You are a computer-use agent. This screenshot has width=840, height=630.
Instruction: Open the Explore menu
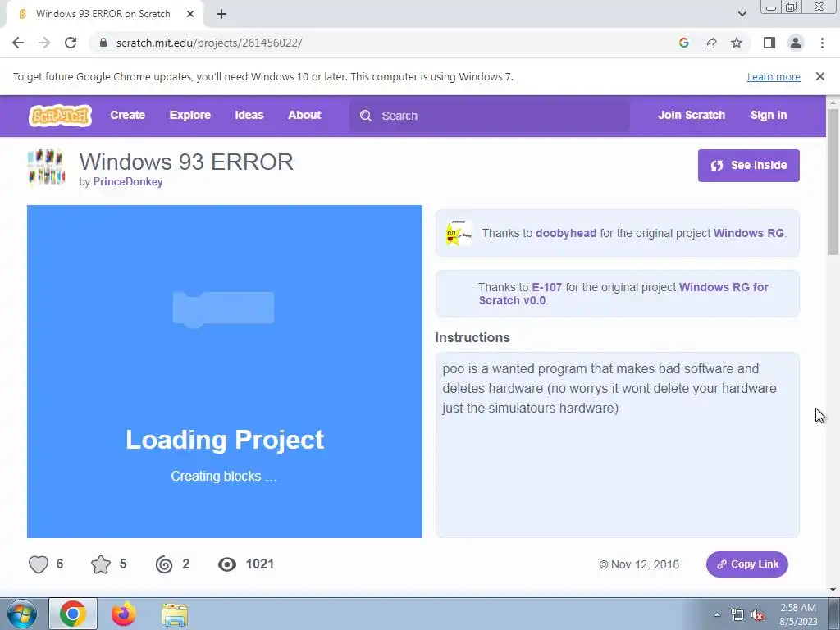pos(190,115)
